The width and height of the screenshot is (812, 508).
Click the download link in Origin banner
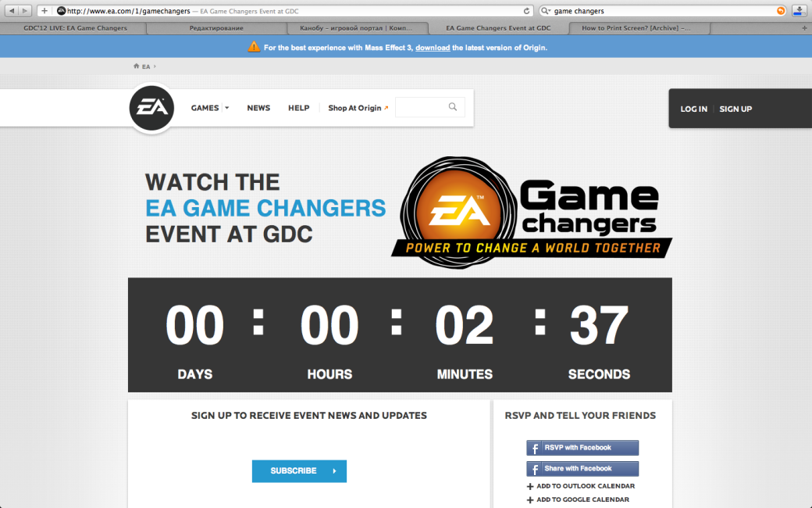[x=433, y=48]
